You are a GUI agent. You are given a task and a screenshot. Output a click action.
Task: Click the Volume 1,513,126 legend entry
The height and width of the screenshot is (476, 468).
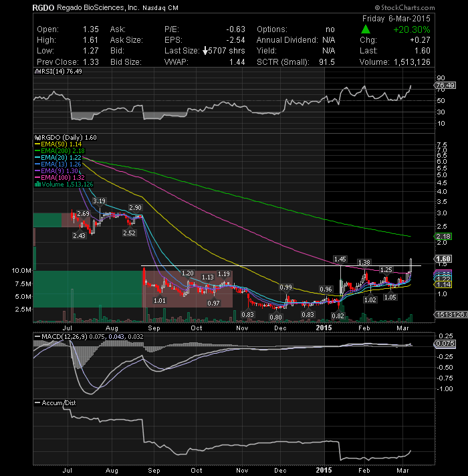[64, 185]
